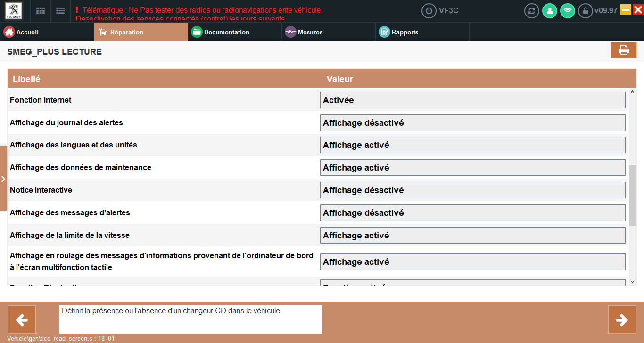Minimize window with the yellow button
The width and height of the screenshot is (644, 343).
tap(626, 10)
